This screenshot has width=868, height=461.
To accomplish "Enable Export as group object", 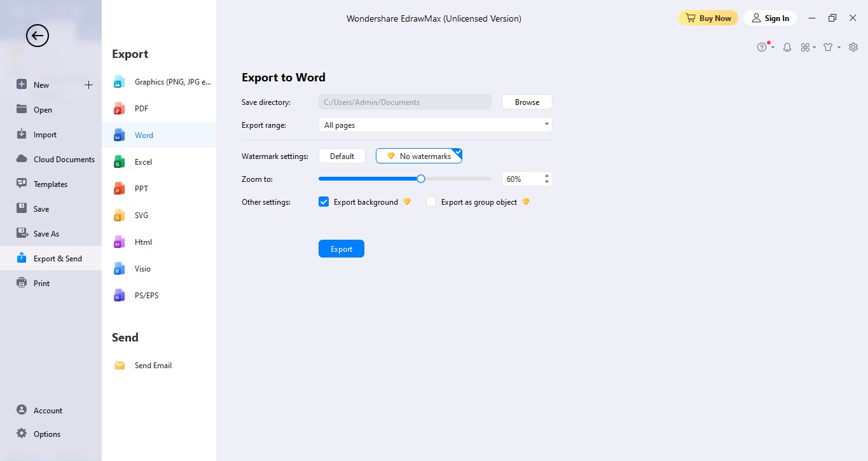I will [x=431, y=202].
